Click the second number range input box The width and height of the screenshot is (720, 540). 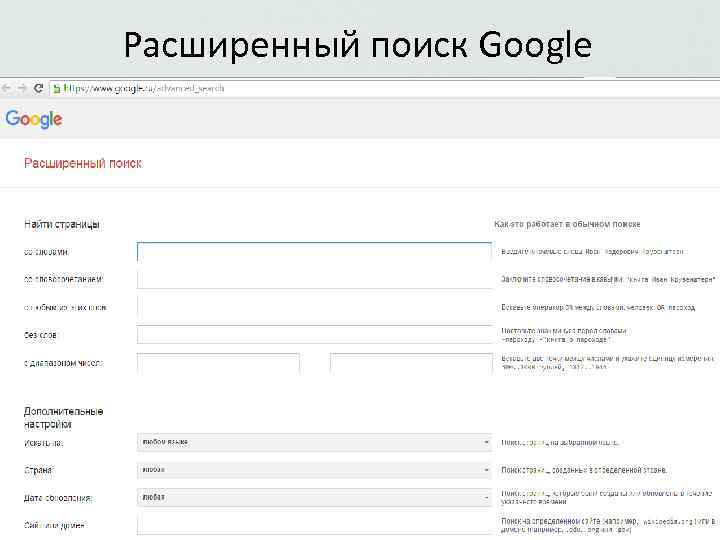click(411, 363)
